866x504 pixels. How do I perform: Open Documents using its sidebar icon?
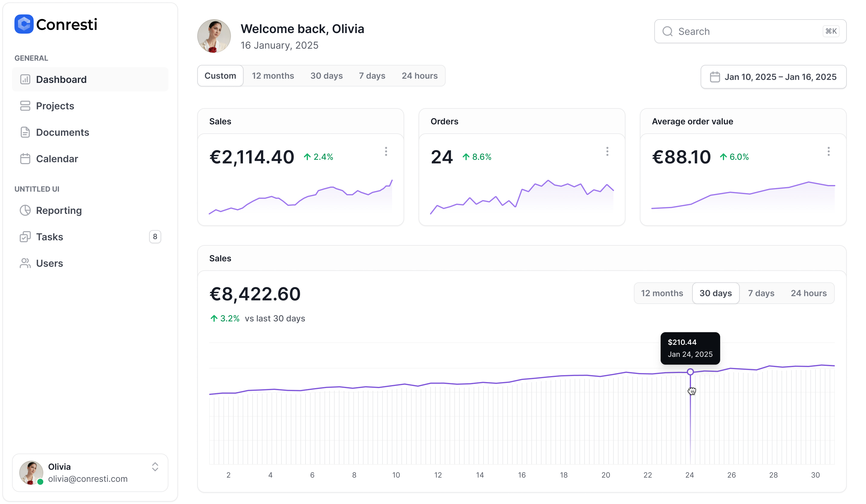point(25,132)
